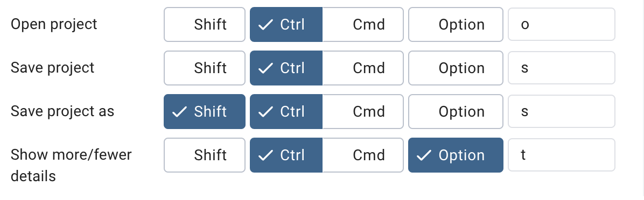Click the key field containing t
The width and height of the screenshot is (644, 200).
pyautogui.click(x=562, y=155)
